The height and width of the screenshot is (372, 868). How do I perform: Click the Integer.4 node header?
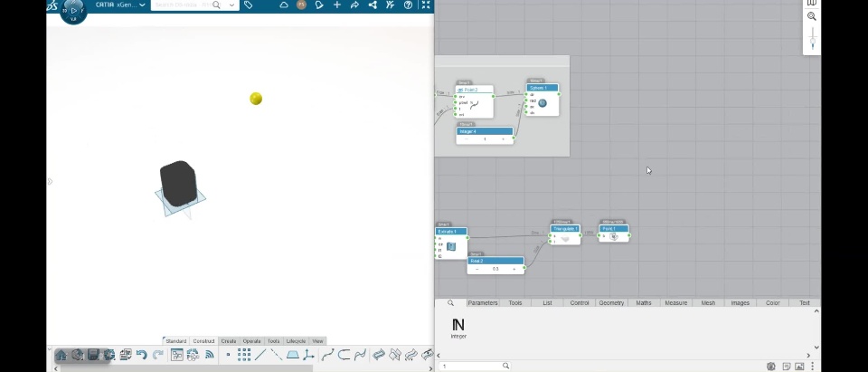(485, 131)
